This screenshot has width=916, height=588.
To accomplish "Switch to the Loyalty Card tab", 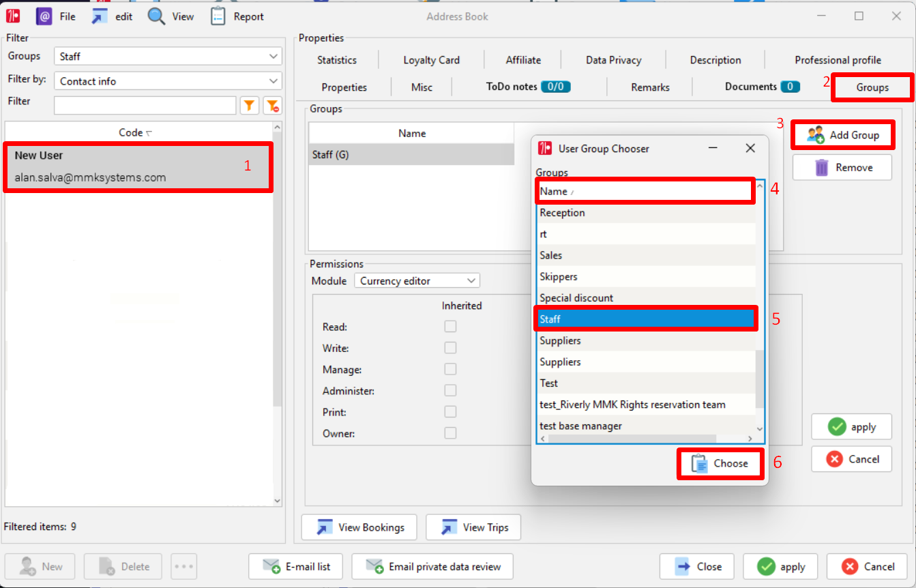I will pyautogui.click(x=432, y=60).
